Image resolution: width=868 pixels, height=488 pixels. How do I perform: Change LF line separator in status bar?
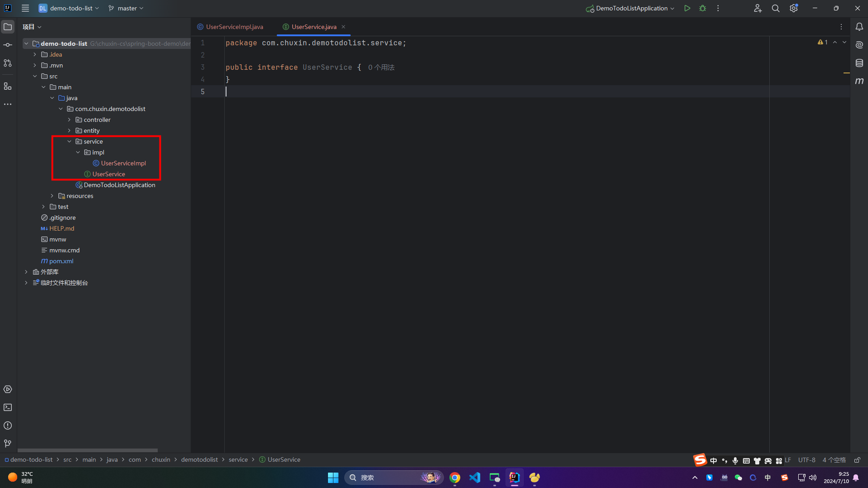[788, 460]
